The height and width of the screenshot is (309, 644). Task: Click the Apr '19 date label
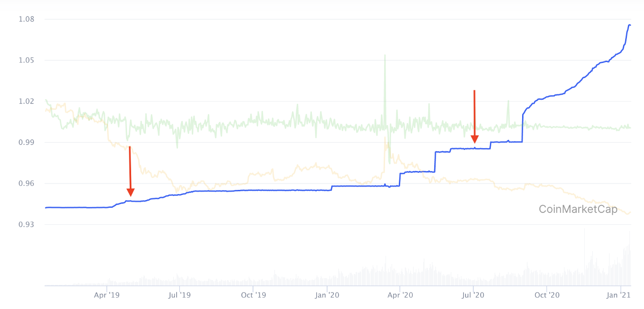click(106, 295)
